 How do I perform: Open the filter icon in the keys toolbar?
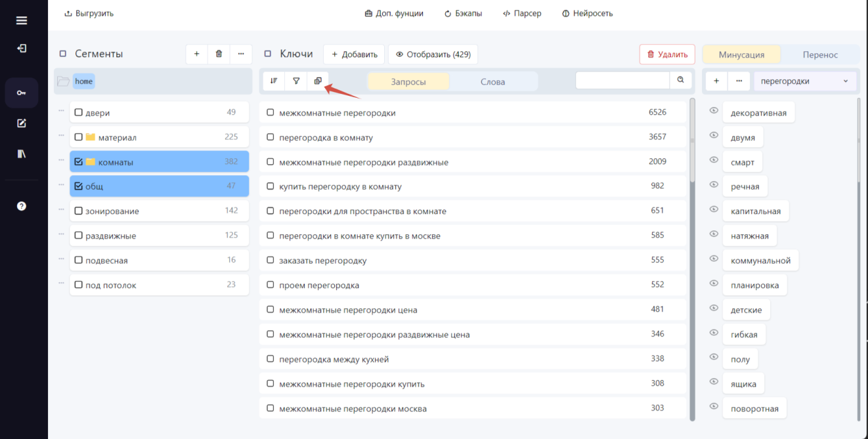pyautogui.click(x=296, y=81)
